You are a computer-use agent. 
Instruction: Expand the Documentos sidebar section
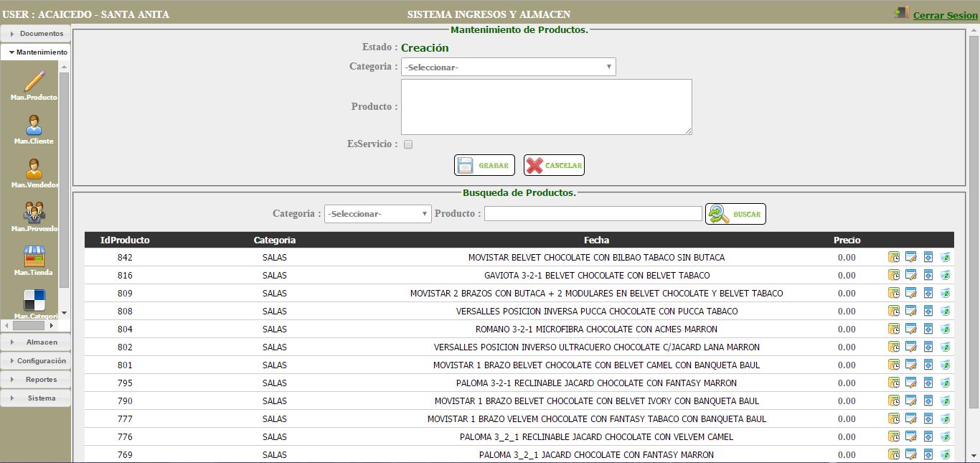[x=36, y=34]
